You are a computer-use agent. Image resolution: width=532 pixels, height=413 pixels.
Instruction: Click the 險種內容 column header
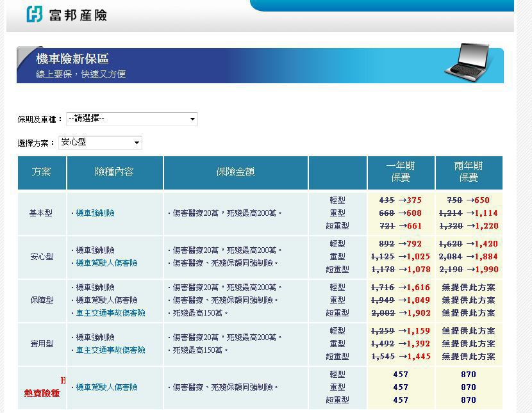click(x=114, y=172)
